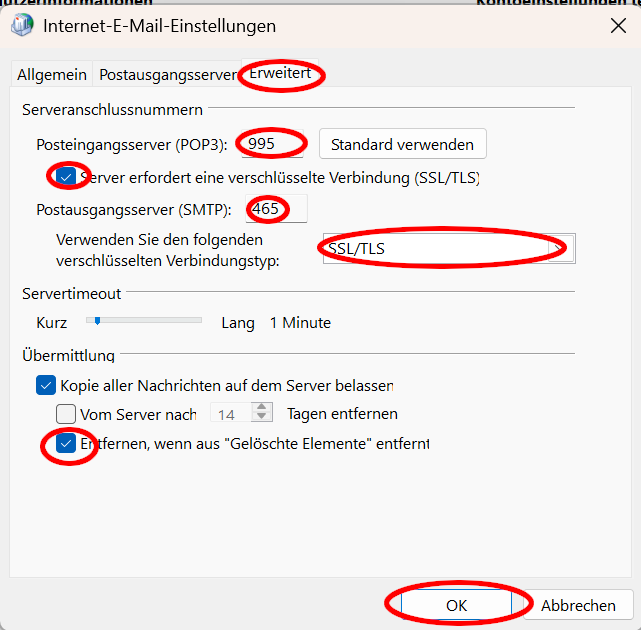641x630 pixels.
Task: Toggle the Entfernen wenn aus Gelöschte Elemente checkbox
Action: (x=67, y=443)
